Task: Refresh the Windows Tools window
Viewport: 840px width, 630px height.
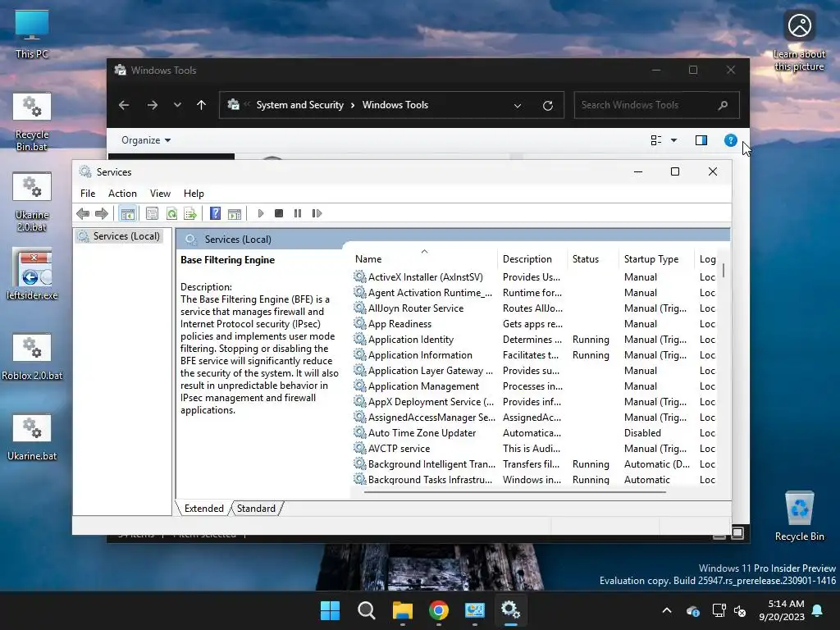Action: [547, 106]
